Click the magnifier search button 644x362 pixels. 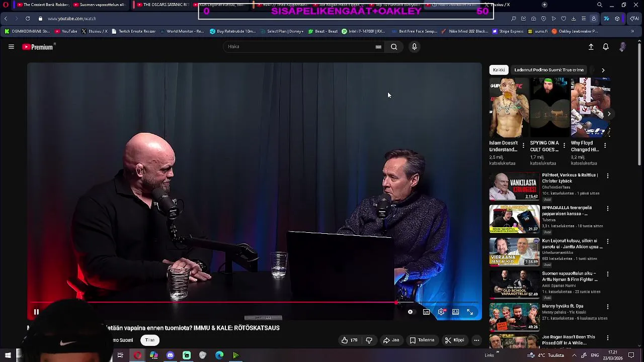[394, 47]
